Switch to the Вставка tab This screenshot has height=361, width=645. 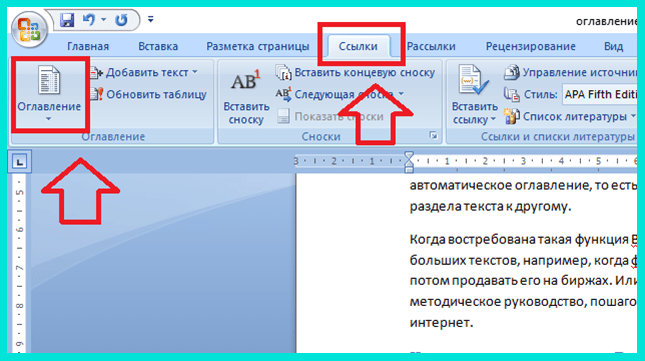(158, 46)
